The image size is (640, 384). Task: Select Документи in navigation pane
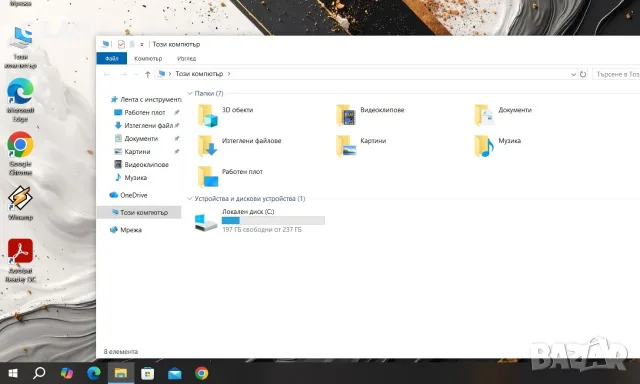(x=136, y=139)
